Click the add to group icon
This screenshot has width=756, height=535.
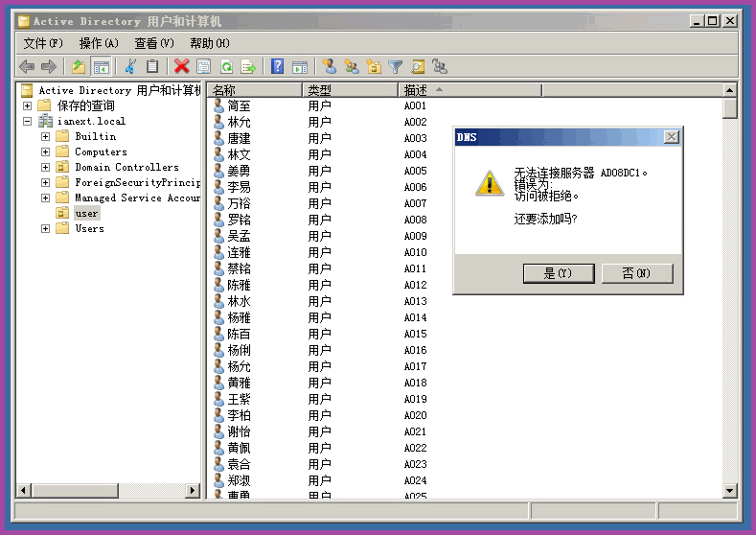click(x=440, y=66)
